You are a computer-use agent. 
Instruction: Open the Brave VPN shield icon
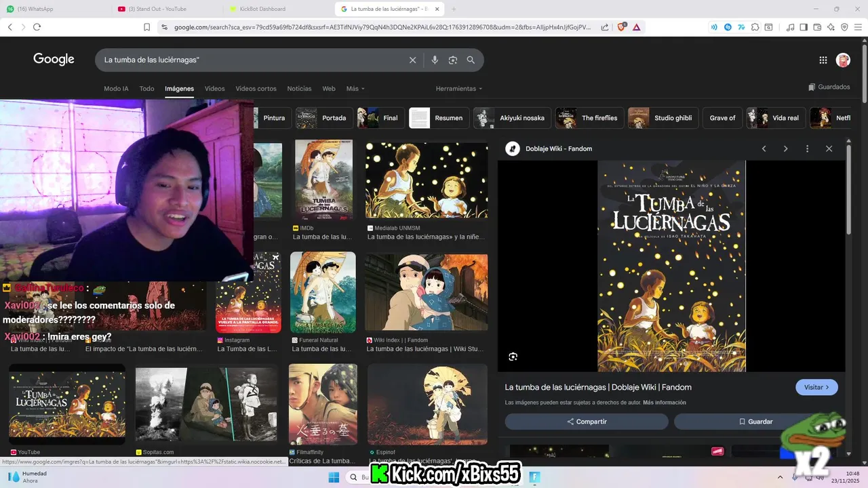(x=844, y=27)
